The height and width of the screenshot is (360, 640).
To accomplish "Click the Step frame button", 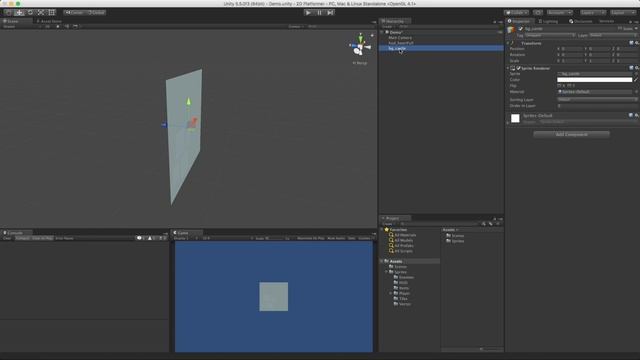I will (x=330, y=13).
